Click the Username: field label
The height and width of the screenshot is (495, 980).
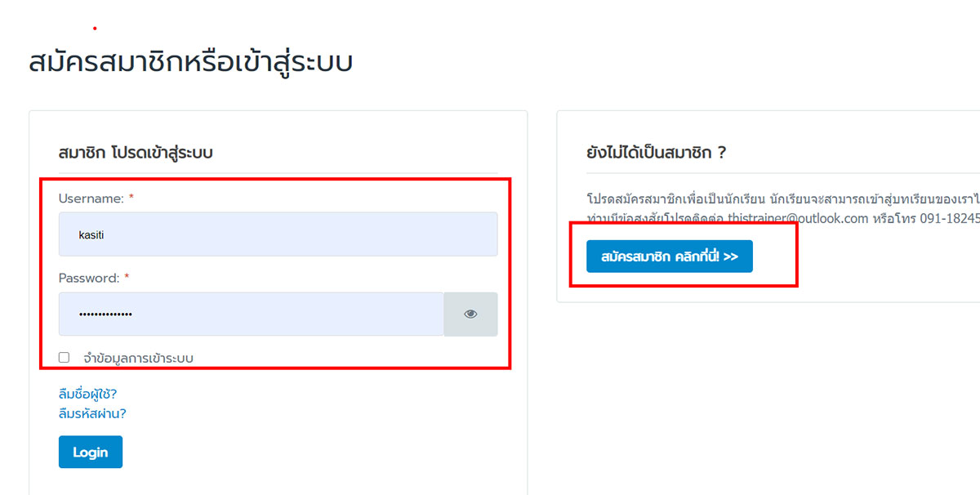point(91,198)
